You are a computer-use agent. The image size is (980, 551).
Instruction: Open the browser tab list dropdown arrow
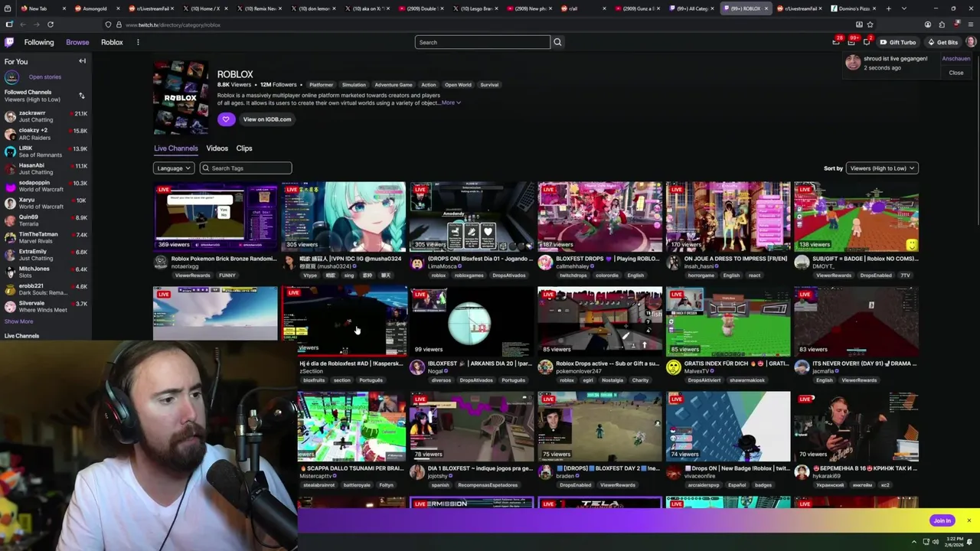[x=904, y=8]
